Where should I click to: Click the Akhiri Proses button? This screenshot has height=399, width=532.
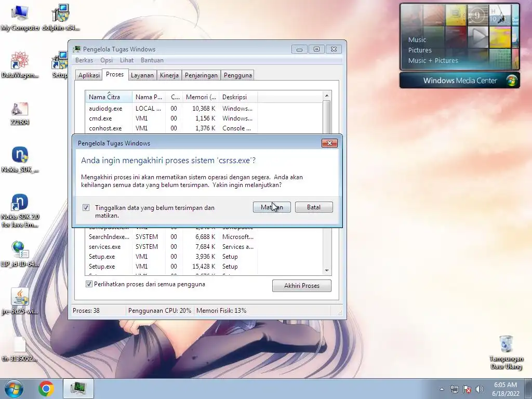(302, 286)
